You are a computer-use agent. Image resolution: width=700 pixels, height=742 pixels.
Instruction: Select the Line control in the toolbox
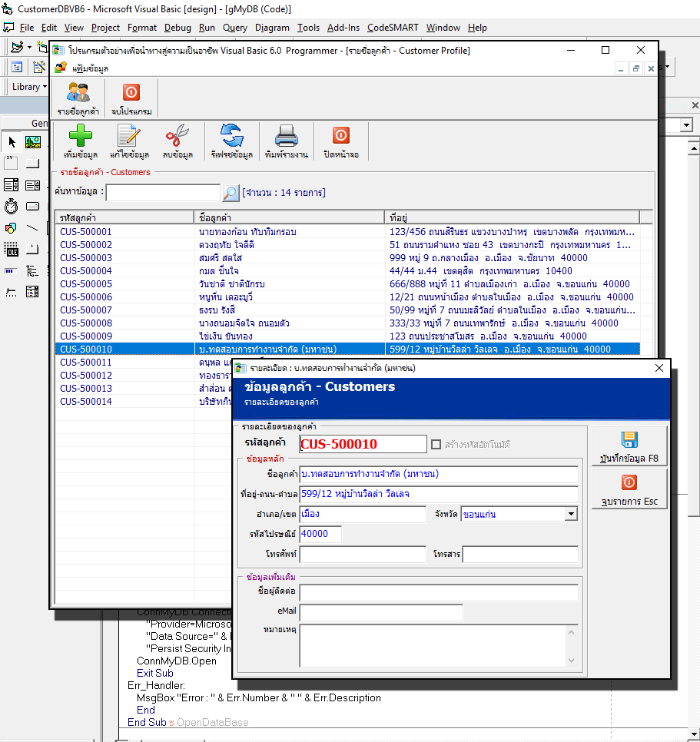click(33, 228)
